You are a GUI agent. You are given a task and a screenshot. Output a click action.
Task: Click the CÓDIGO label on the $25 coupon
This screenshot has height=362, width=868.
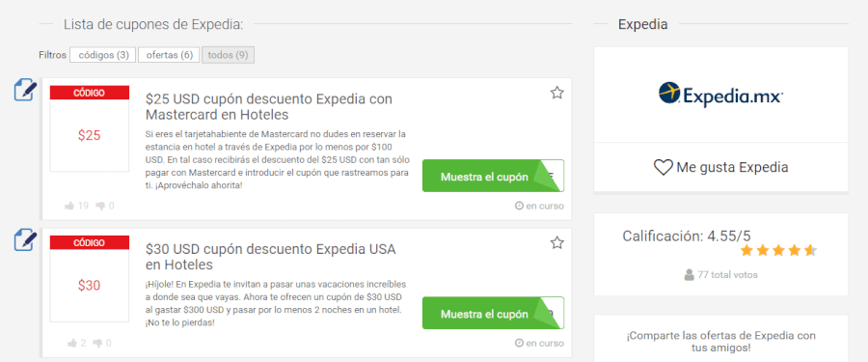click(89, 93)
